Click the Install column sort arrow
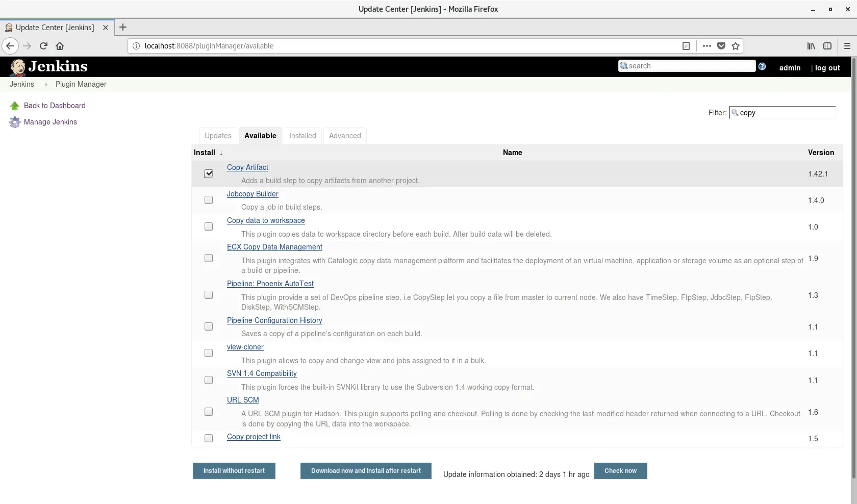857x504 pixels. 221,153
